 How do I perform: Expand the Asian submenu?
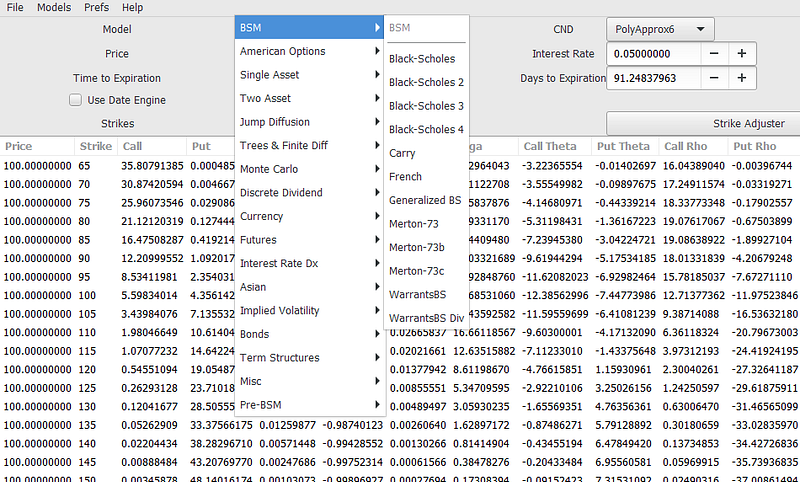(x=309, y=287)
